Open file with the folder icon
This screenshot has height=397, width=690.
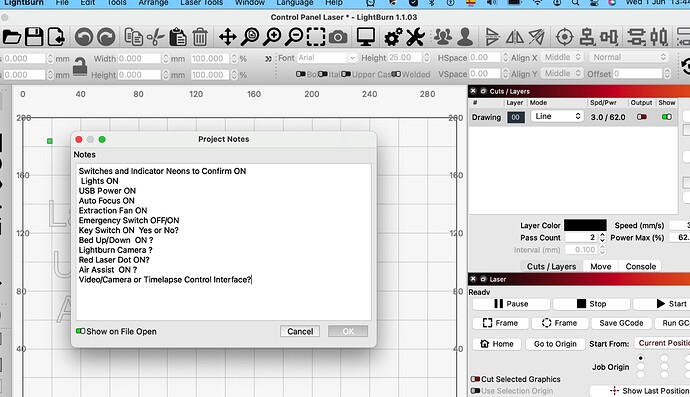(12, 37)
